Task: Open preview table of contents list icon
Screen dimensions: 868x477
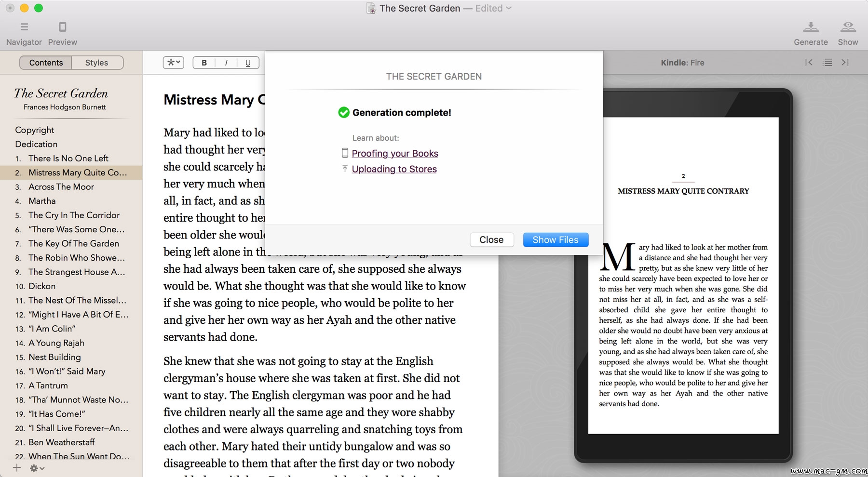Action: click(x=827, y=62)
